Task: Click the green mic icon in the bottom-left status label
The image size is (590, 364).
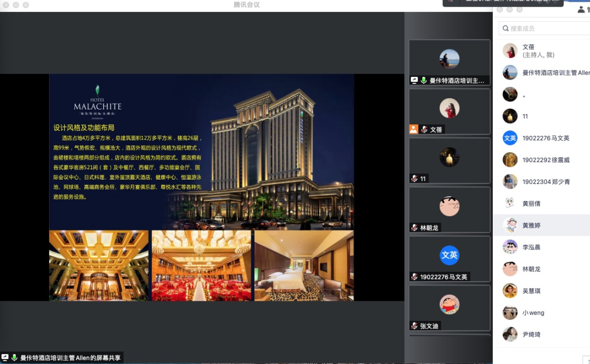Action: click(14, 358)
